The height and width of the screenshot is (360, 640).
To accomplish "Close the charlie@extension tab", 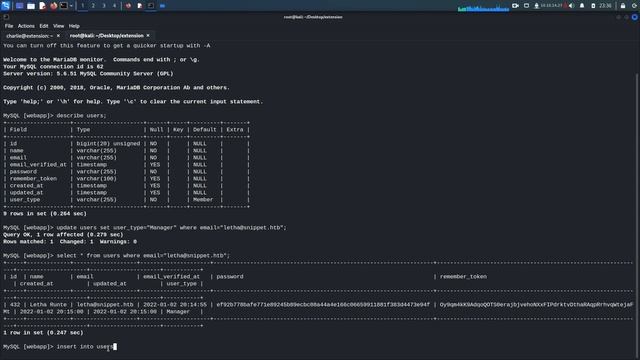I will (58, 36).
